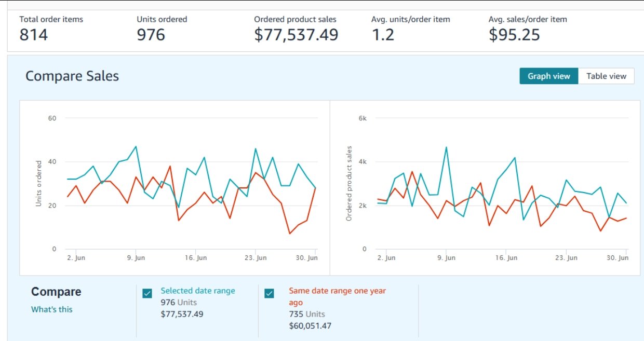The height and width of the screenshot is (341, 644).
Task: Click the "23. Jun" axis label in sales chart
Action: [x=566, y=258]
